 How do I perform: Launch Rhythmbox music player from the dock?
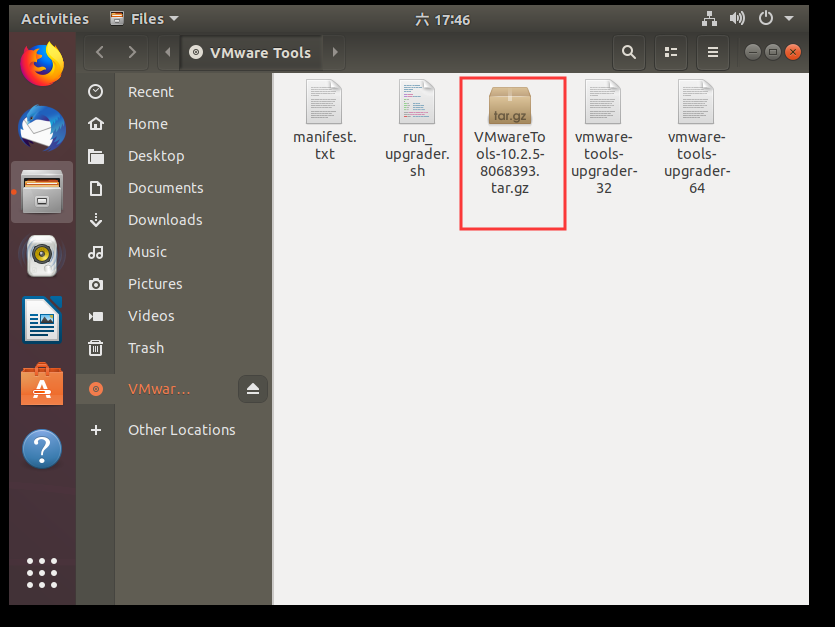point(42,256)
